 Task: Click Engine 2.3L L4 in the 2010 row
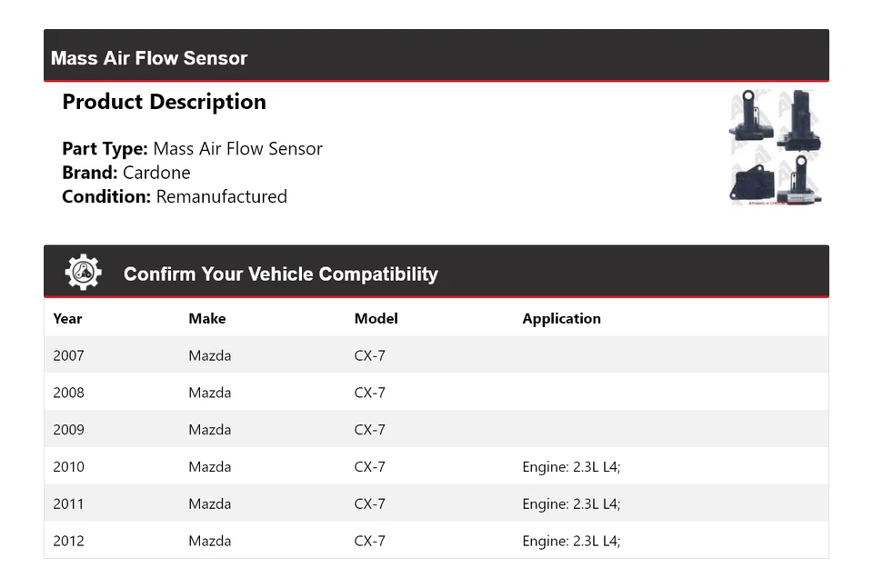click(571, 467)
